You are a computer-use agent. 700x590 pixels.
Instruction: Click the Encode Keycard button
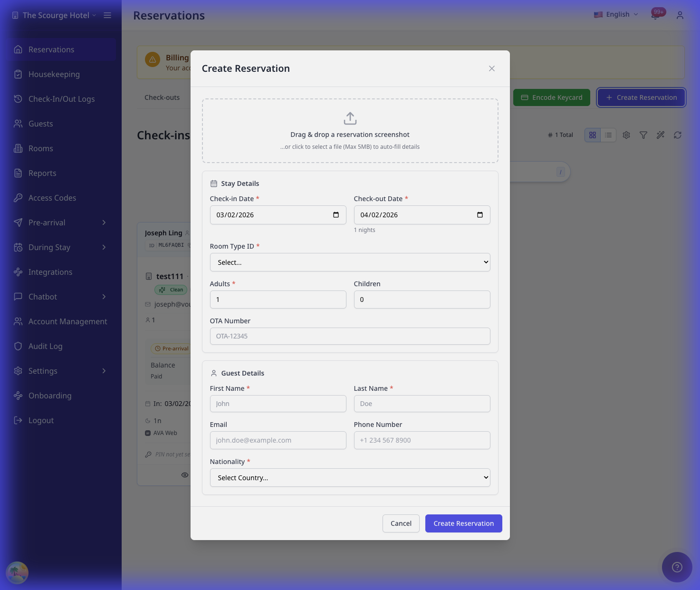pyautogui.click(x=551, y=97)
